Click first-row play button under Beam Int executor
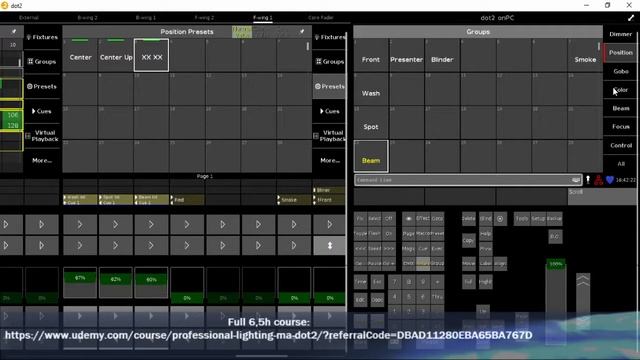This screenshot has width=640, height=360. [151, 224]
